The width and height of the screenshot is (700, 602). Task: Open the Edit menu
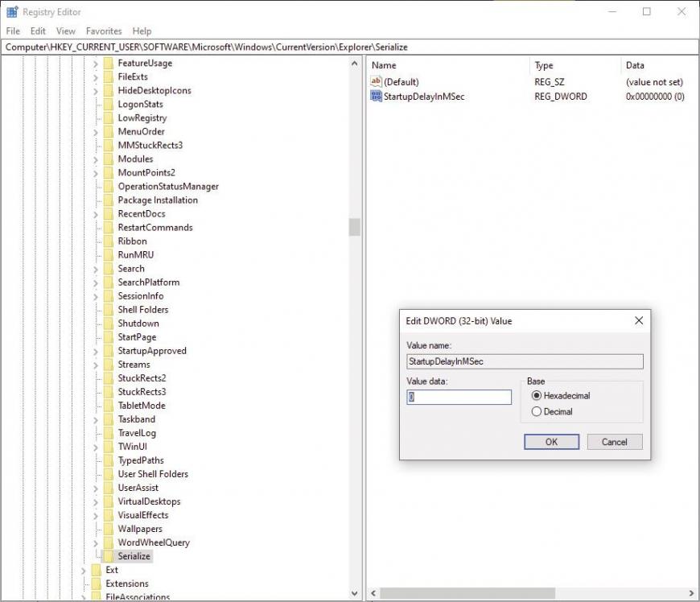click(38, 31)
